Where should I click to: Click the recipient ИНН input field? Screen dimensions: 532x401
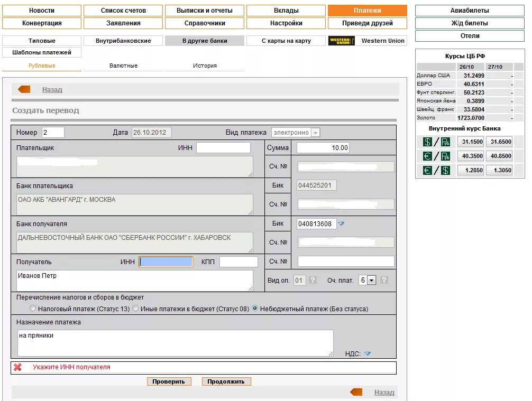pos(166,262)
